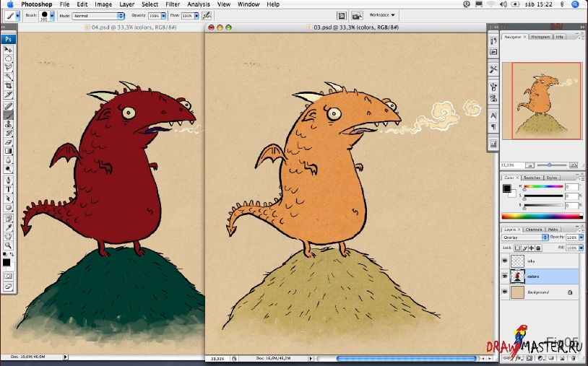Click the foreground color swatch in Color panel
This screenshot has height=366, width=588.
tap(506, 188)
